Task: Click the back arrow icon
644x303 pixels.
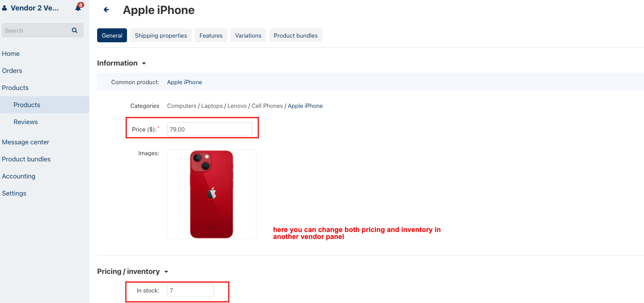Action: [106, 10]
